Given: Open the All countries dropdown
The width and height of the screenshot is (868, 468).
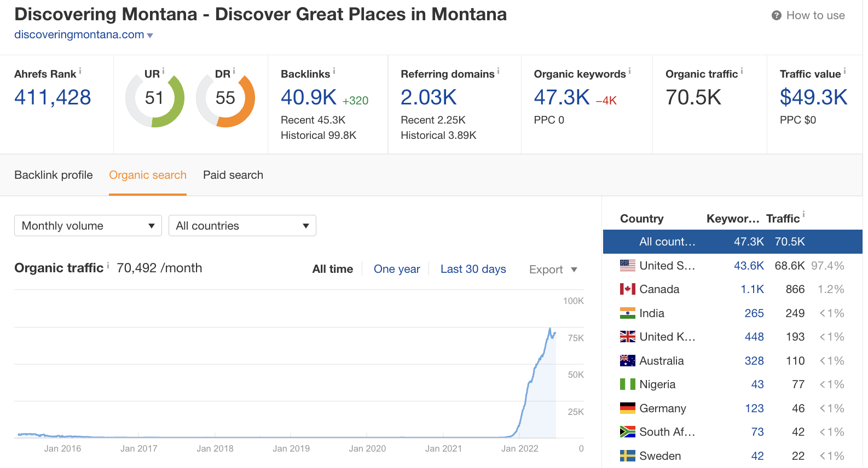Looking at the screenshot, I should click(x=242, y=226).
